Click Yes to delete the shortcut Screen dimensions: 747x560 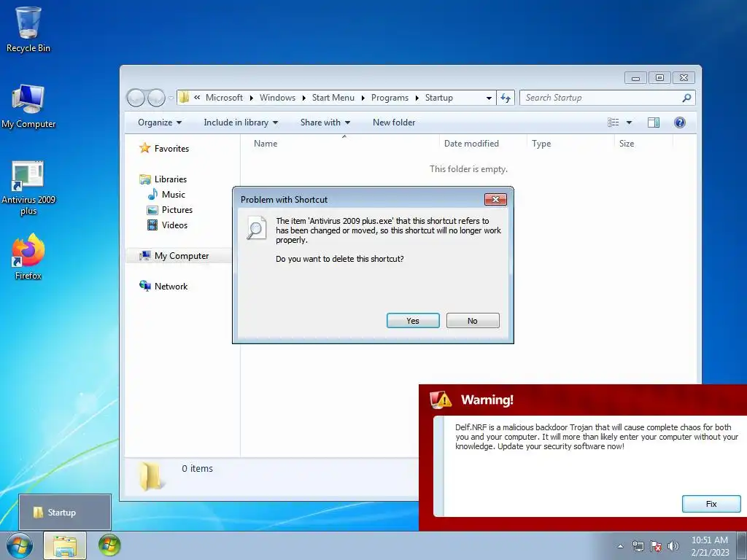[413, 321]
